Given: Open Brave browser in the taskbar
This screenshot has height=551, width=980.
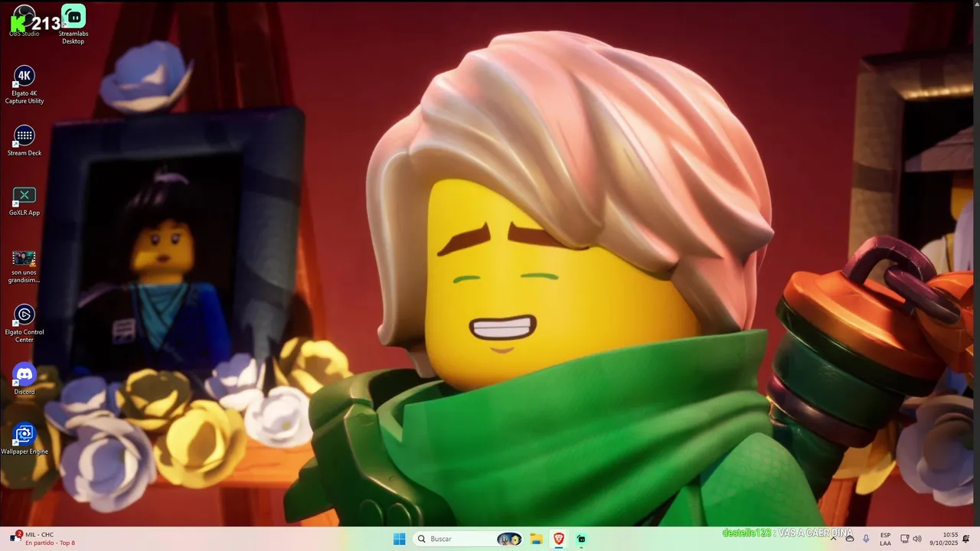Looking at the screenshot, I should click(x=559, y=539).
